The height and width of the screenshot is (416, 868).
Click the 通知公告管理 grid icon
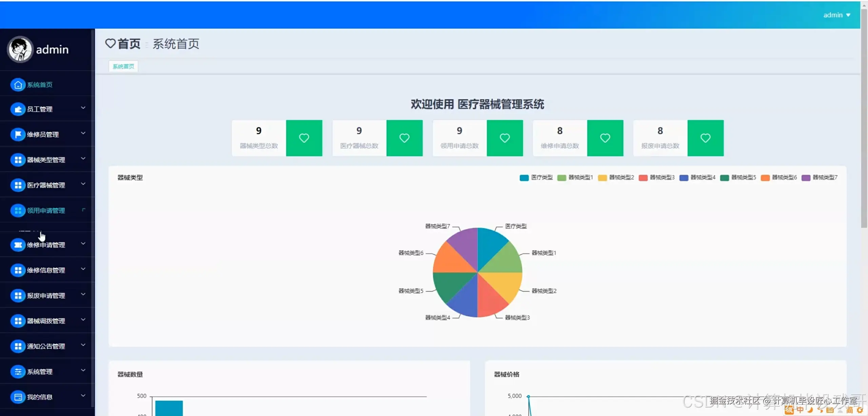tap(18, 346)
